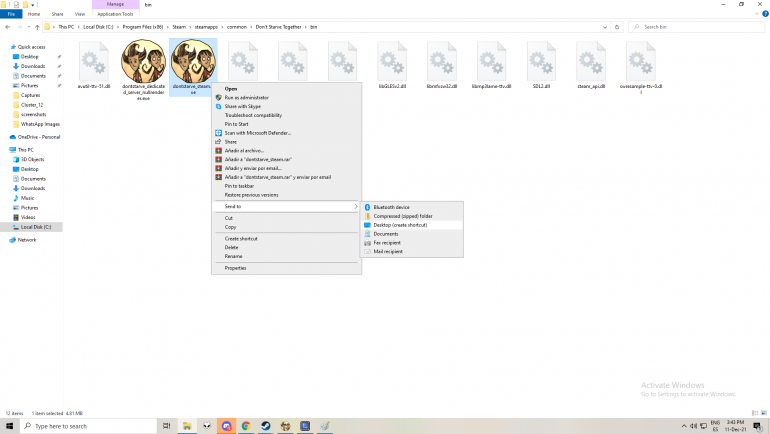Click the volume tray icon

tap(693, 426)
